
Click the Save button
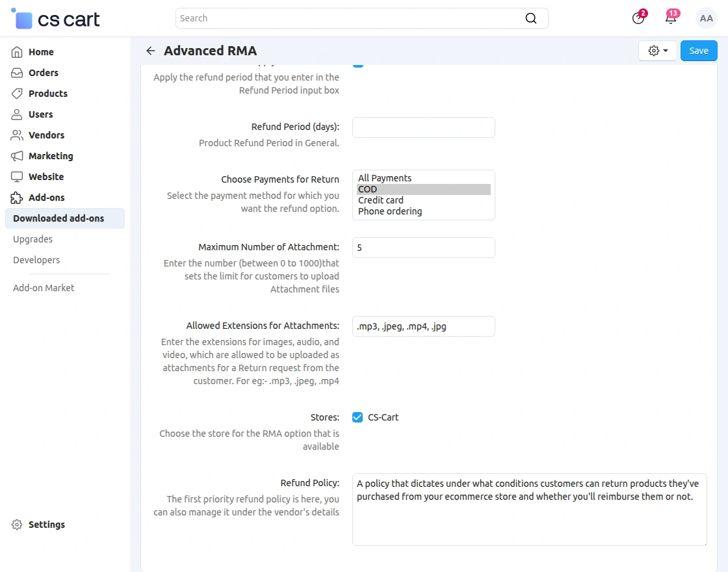[x=699, y=51]
